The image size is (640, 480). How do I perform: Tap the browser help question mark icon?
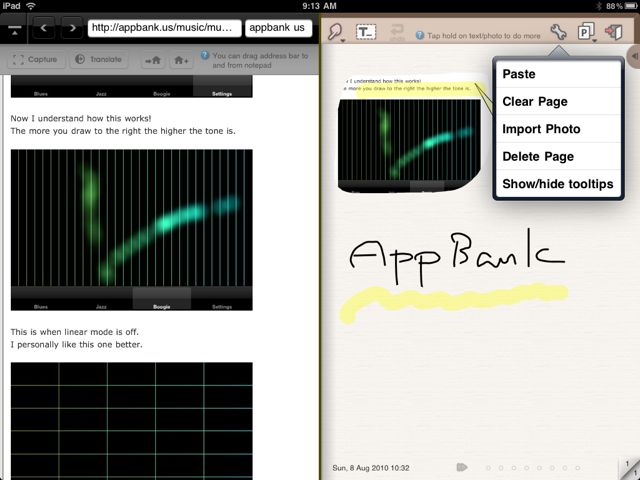[x=205, y=56]
